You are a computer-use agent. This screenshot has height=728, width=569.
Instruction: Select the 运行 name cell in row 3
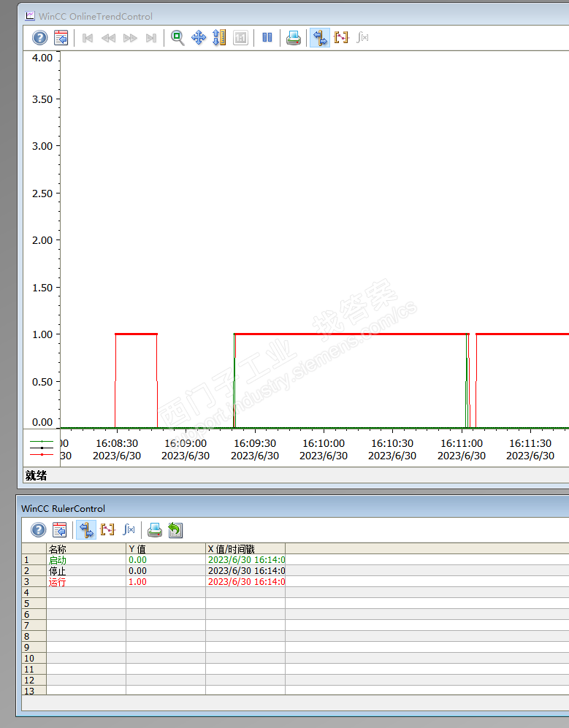(86, 582)
